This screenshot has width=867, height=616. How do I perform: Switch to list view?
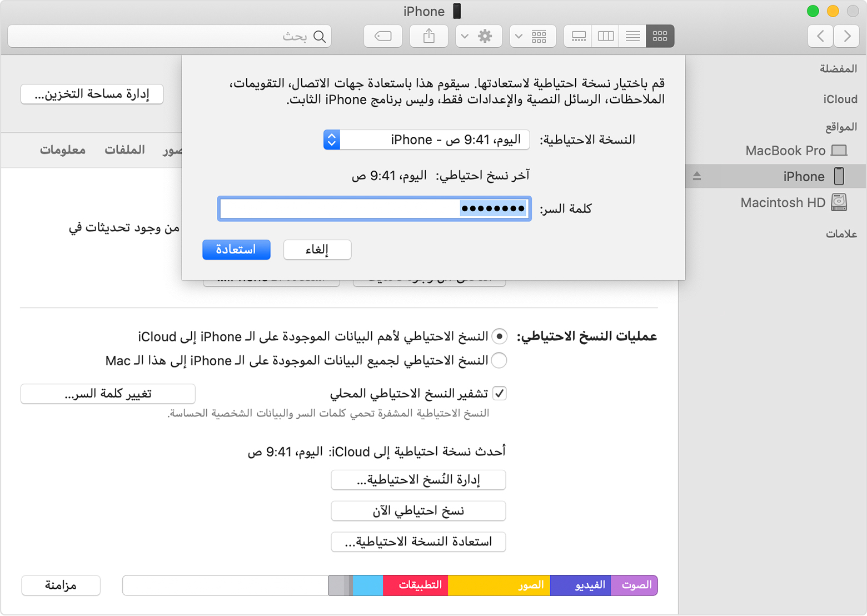click(632, 36)
